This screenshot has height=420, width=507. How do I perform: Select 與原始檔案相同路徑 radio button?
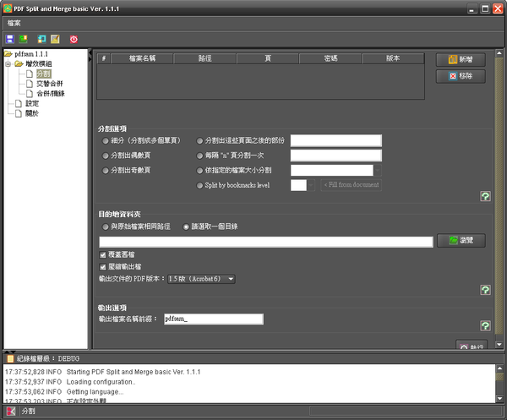point(105,226)
